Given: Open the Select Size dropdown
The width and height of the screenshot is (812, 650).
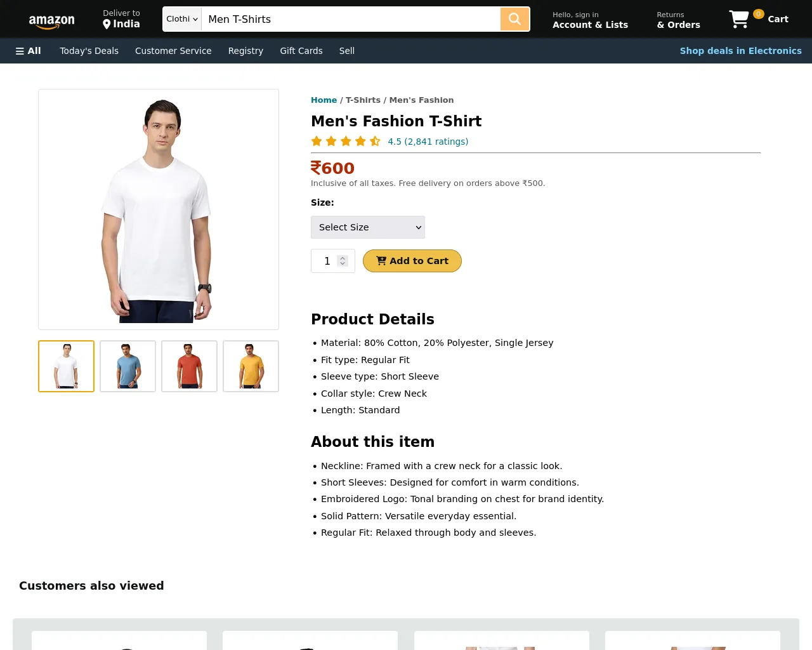Looking at the screenshot, I should coord(368,227).
